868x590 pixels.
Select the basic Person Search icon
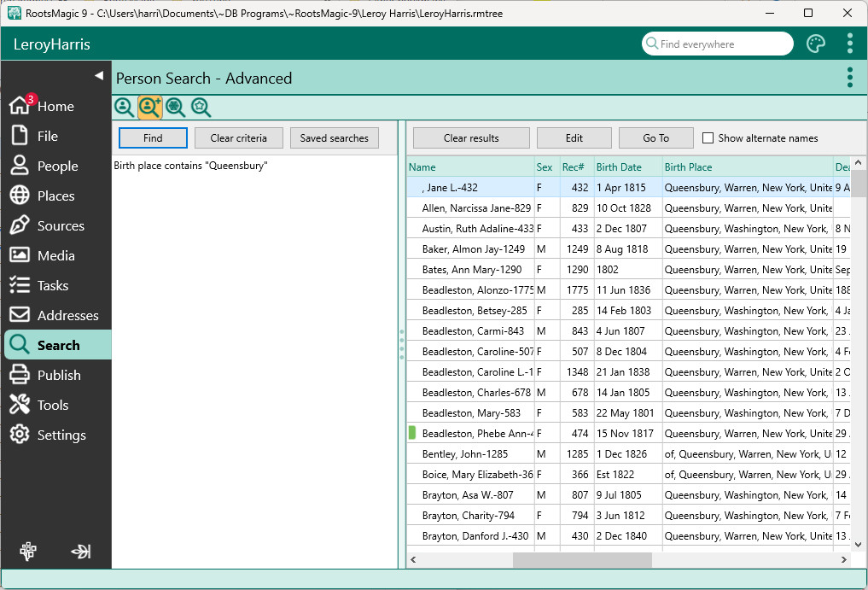(x=124, y=107)
